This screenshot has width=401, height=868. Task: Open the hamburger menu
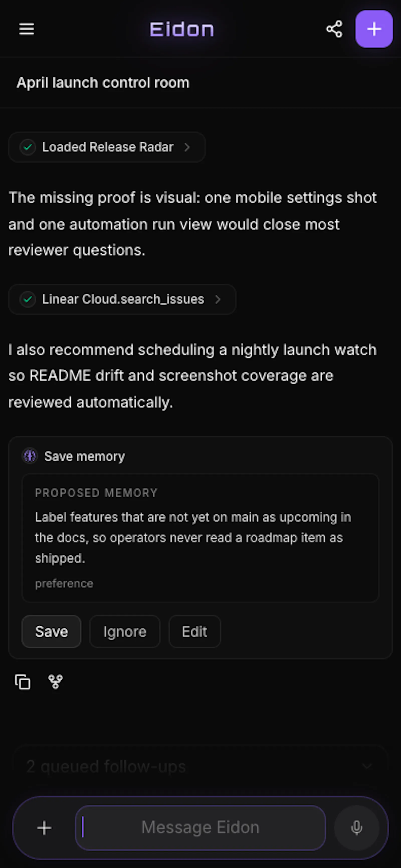click(x=27, y=29)
